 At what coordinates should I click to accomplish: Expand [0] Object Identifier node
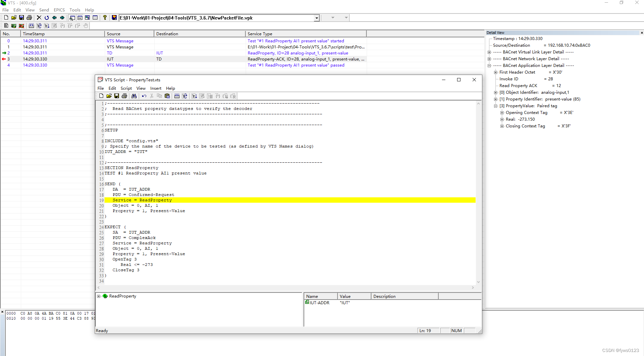click(495, 92)
